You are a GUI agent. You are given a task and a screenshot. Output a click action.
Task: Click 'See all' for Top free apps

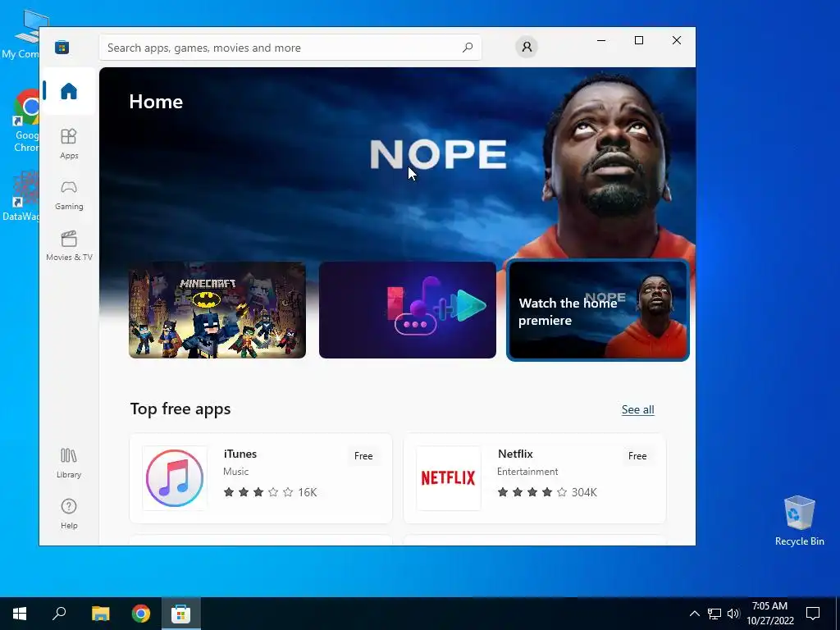(637, 409)
